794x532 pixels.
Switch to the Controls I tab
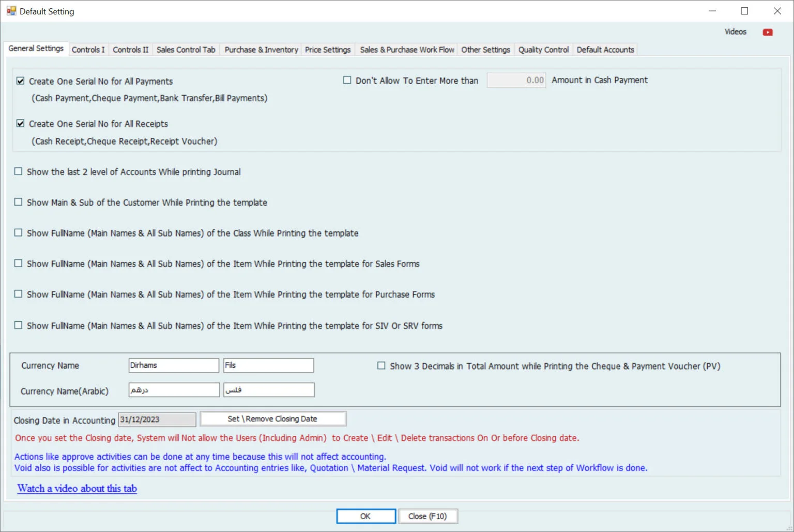[x=88, y=50]
